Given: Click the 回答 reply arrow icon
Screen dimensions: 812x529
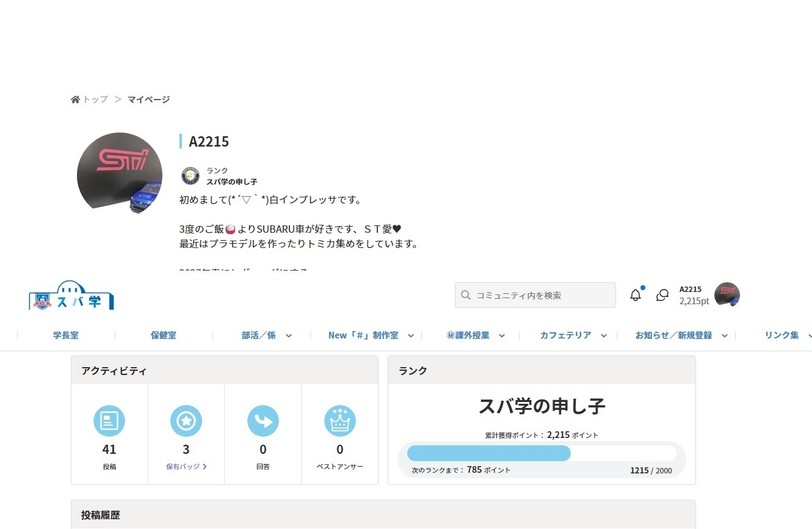Looking at the screenshot, I should (x=263, y=421).
